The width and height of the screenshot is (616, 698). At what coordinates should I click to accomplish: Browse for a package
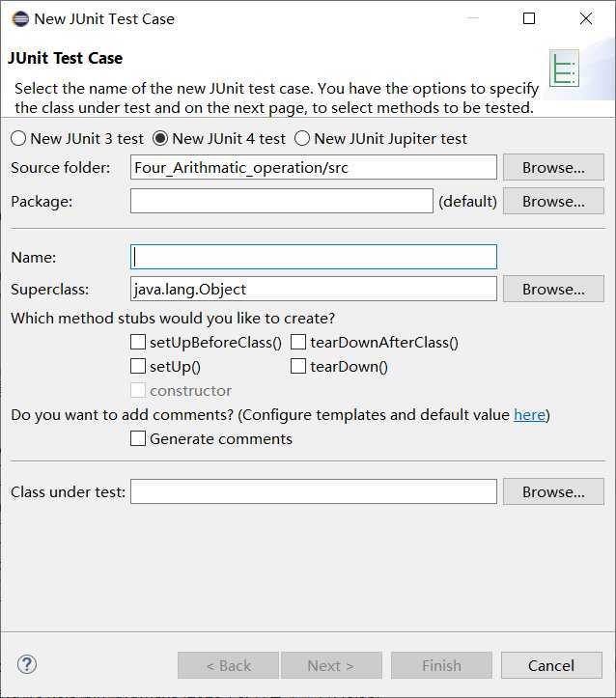pyautogui.click(x=553, y=202)
